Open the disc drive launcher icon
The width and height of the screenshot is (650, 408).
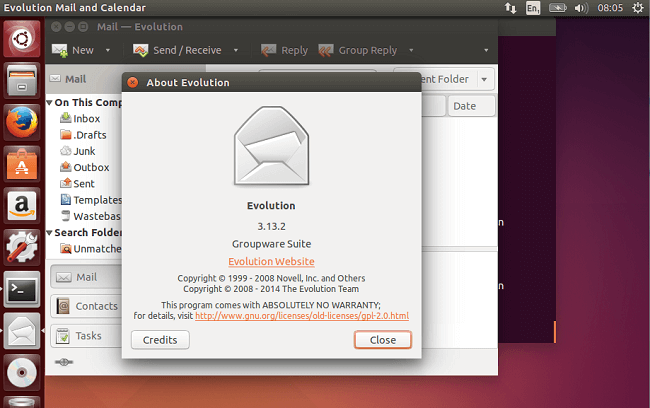pyautogui.click(x=22, y=372)
